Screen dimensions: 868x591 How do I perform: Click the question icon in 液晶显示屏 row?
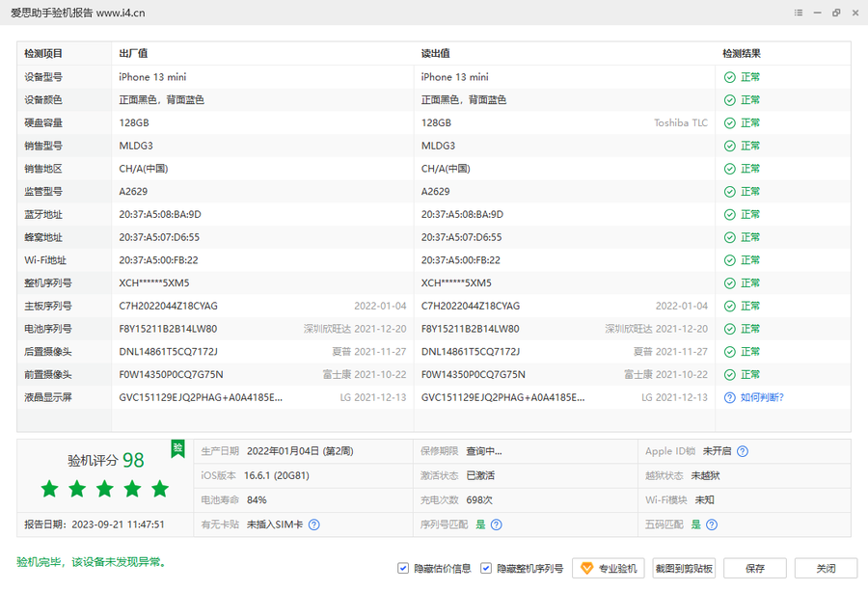[730, 397]
